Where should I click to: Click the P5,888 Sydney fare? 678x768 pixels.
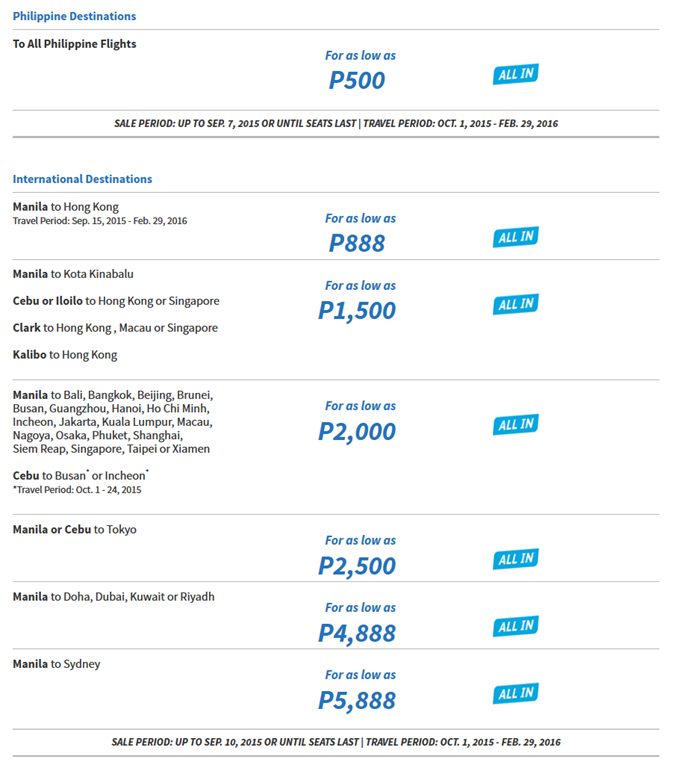(357, 701)
